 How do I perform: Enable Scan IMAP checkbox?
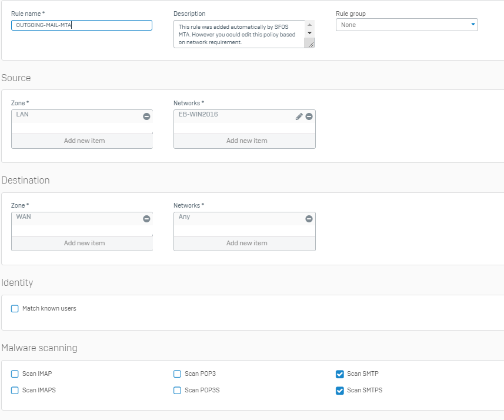[x=15, y=374]
